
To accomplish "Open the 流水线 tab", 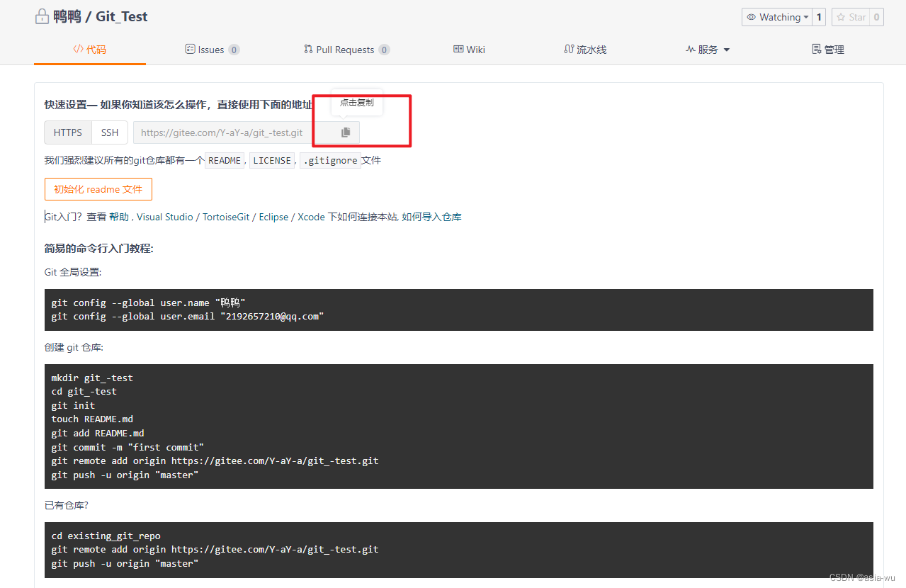I will [x=585, y=50].
